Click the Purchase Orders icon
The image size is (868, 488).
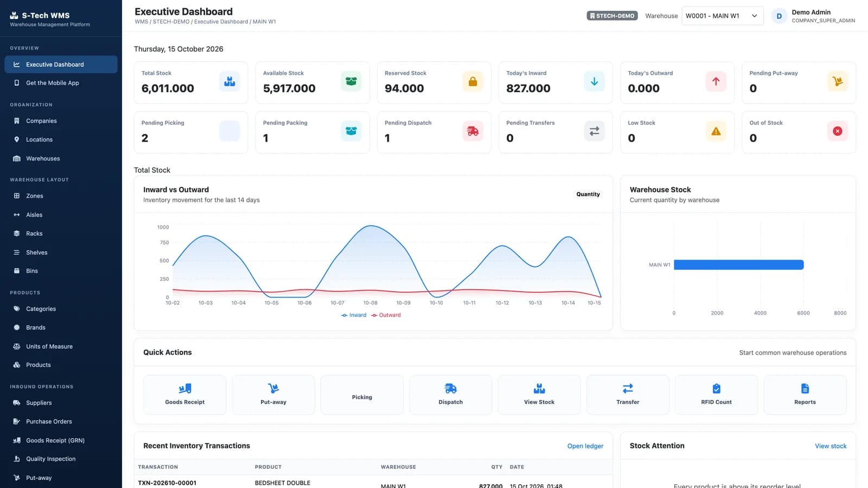pyautogui.click(x=17, y=421)
